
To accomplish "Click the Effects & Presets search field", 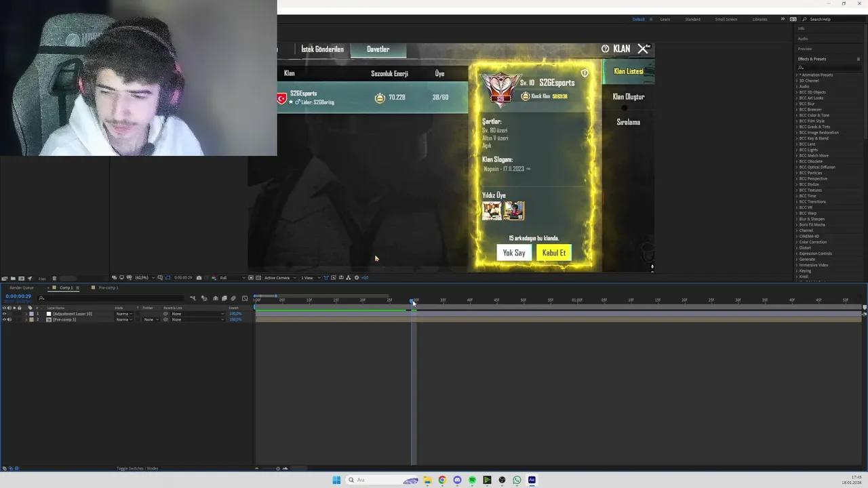I will [x=829, y=67].
